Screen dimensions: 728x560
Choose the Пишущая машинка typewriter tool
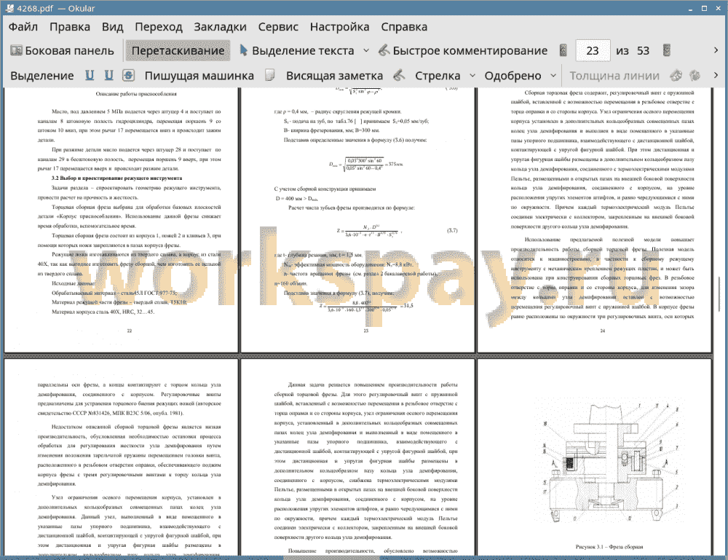click(x=199, y=76)
